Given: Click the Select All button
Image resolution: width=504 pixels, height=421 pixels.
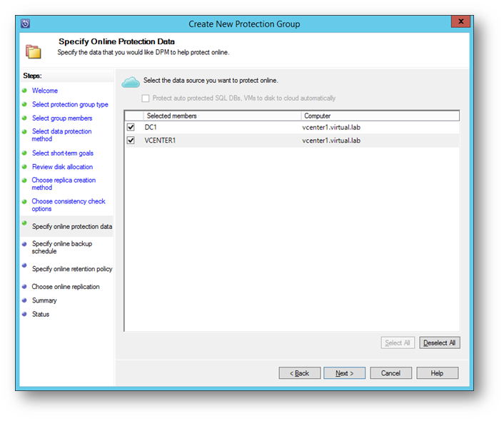Looking at the screenshot, I should [x=398, y=343].
